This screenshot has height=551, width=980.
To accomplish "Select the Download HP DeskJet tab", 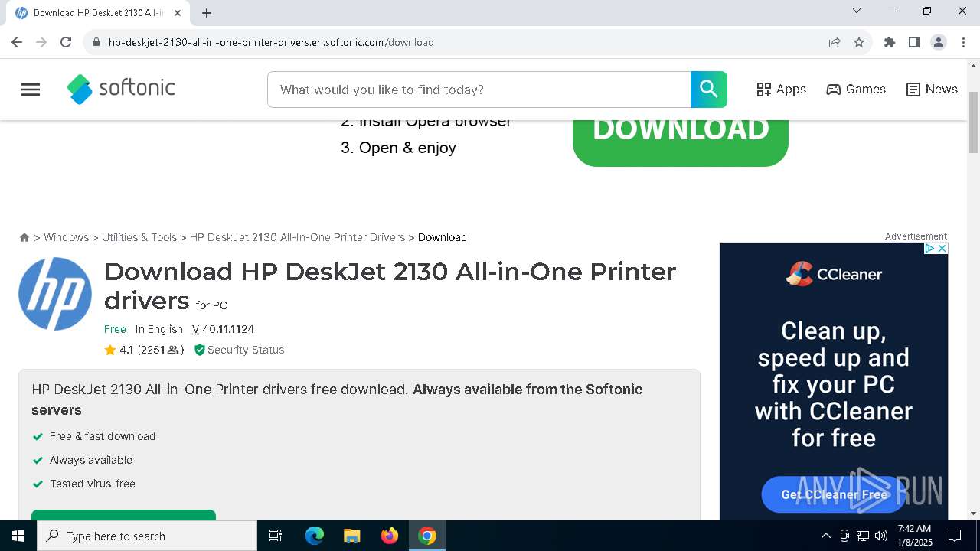I will 98,13.
